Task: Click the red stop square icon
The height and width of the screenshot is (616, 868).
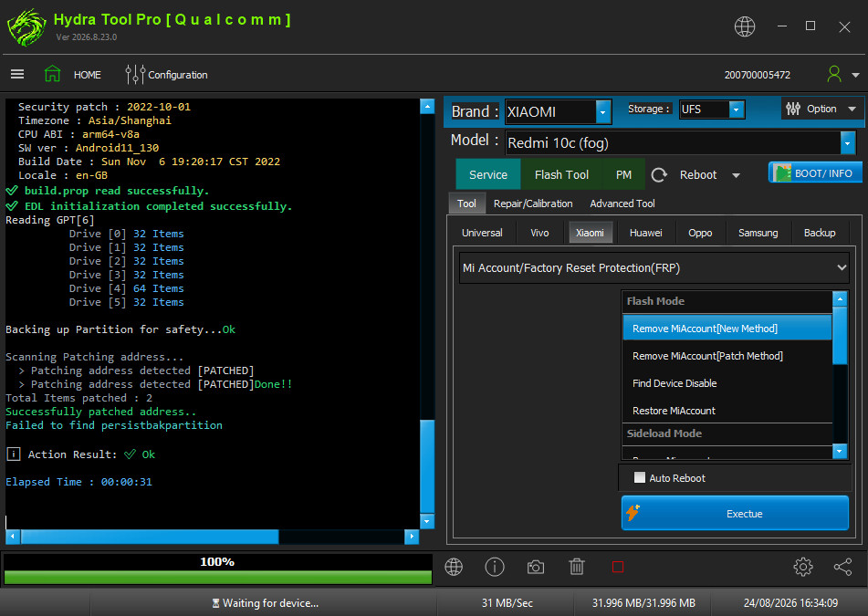Action: coord(618,567)
